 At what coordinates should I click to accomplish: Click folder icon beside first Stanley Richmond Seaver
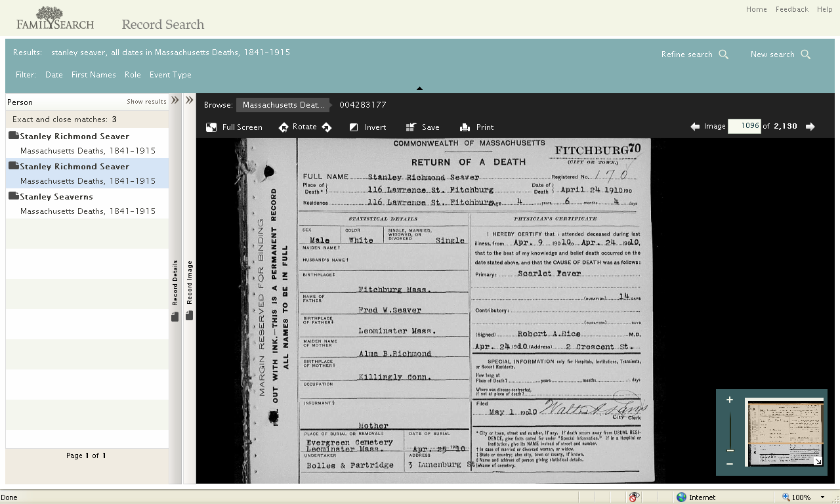[13, 136]
